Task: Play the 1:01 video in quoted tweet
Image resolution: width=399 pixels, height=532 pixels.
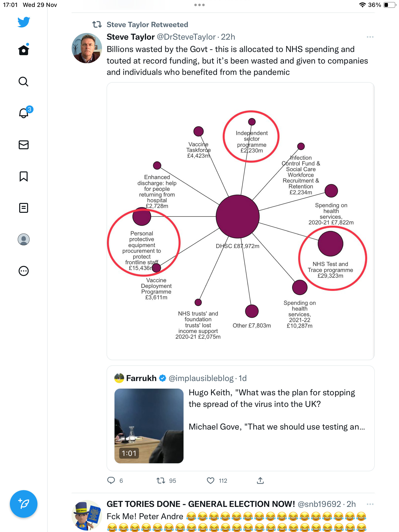Action: click(149, 426)
